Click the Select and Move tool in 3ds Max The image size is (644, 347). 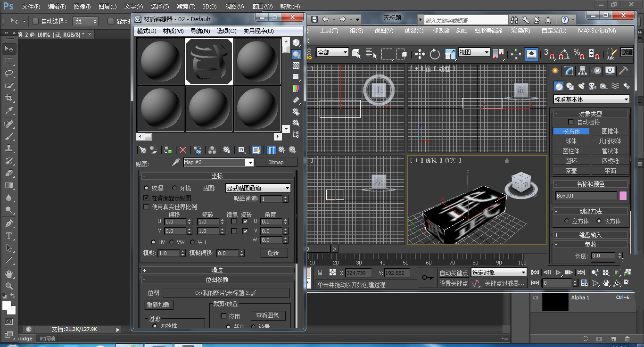[420, 54]
